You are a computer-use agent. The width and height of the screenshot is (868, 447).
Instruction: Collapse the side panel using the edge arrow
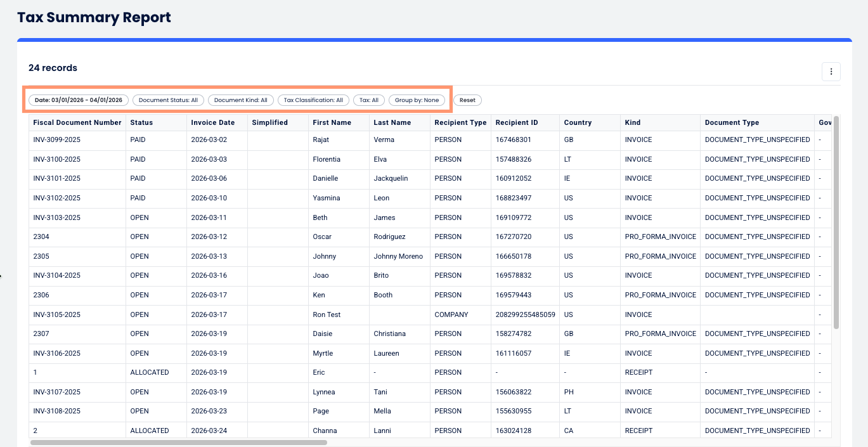[x=3, y=276]
